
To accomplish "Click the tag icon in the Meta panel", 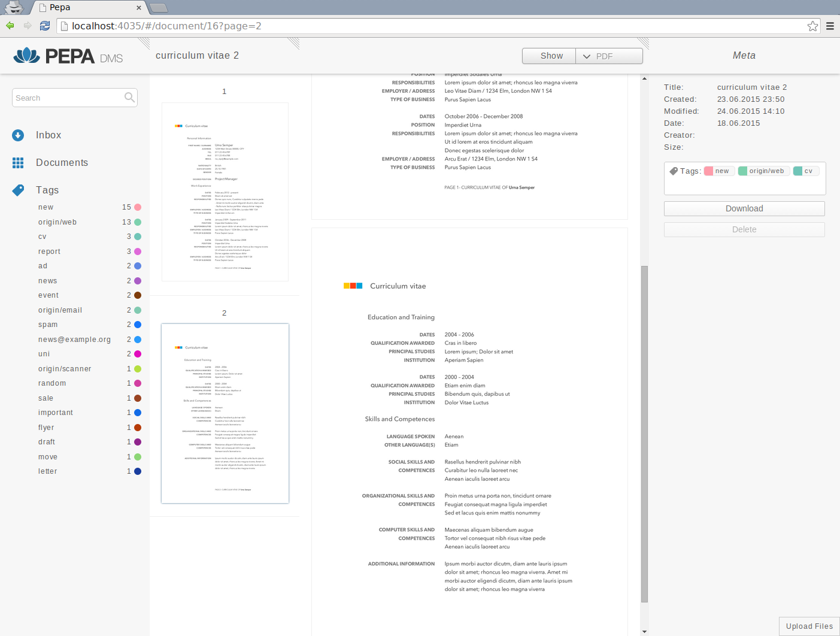I will pyautogui.click(x=673, y=171).
